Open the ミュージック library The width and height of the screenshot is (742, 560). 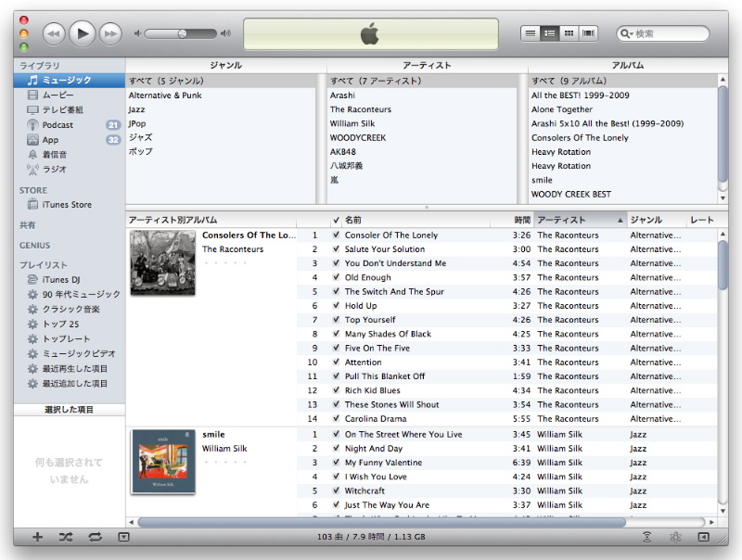69,81
